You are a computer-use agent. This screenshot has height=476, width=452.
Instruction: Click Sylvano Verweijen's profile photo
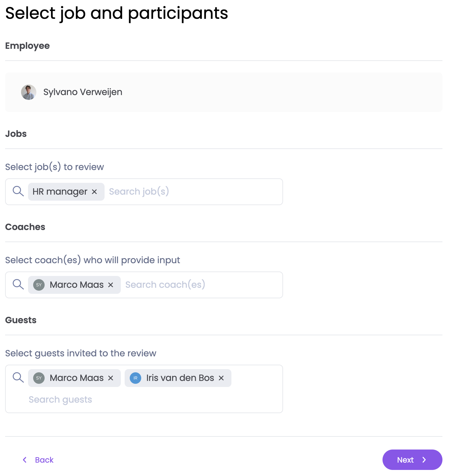(x=29, y=92)
